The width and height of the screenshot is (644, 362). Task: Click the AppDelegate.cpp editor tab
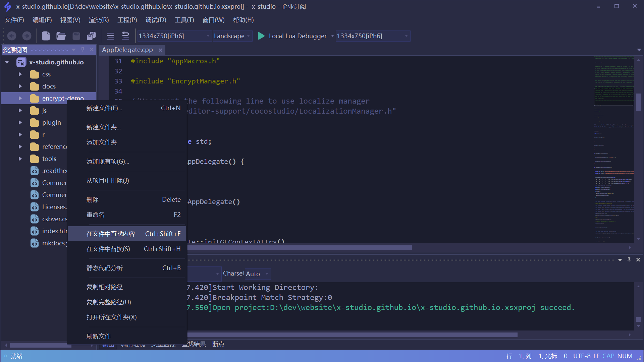tap(127, 49)
